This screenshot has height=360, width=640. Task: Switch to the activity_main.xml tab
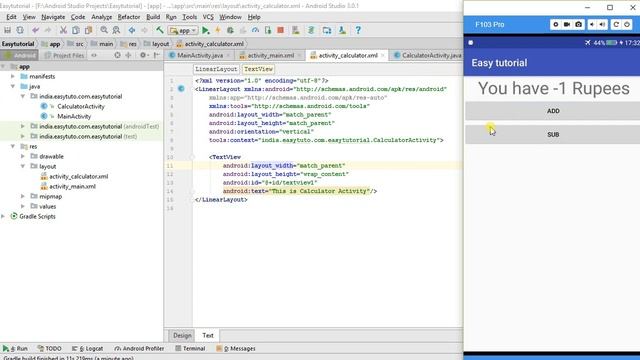(x=271, y=55)
